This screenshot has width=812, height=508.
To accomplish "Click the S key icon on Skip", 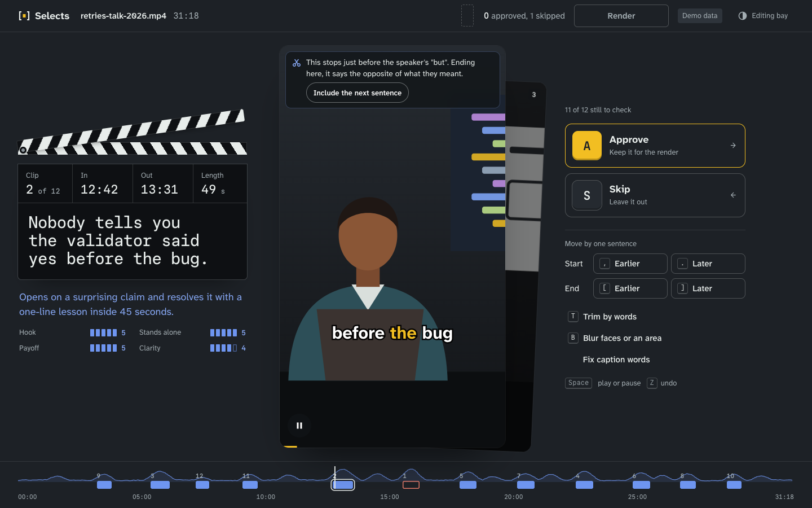I will (x=587, y=195).
